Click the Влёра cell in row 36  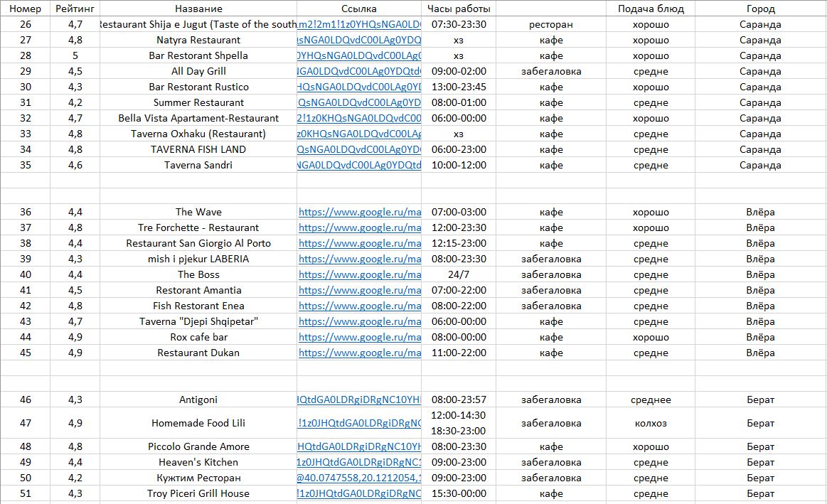point(761,212)
